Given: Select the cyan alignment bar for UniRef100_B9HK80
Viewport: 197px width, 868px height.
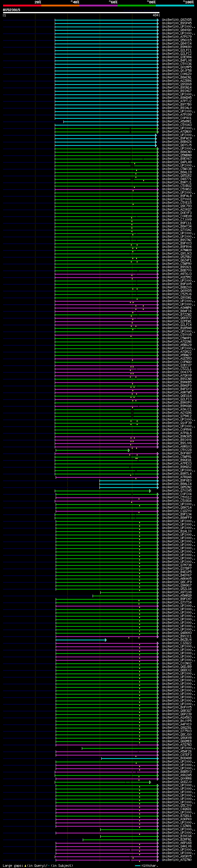Looking at the screenshot, I should [107, 47].
